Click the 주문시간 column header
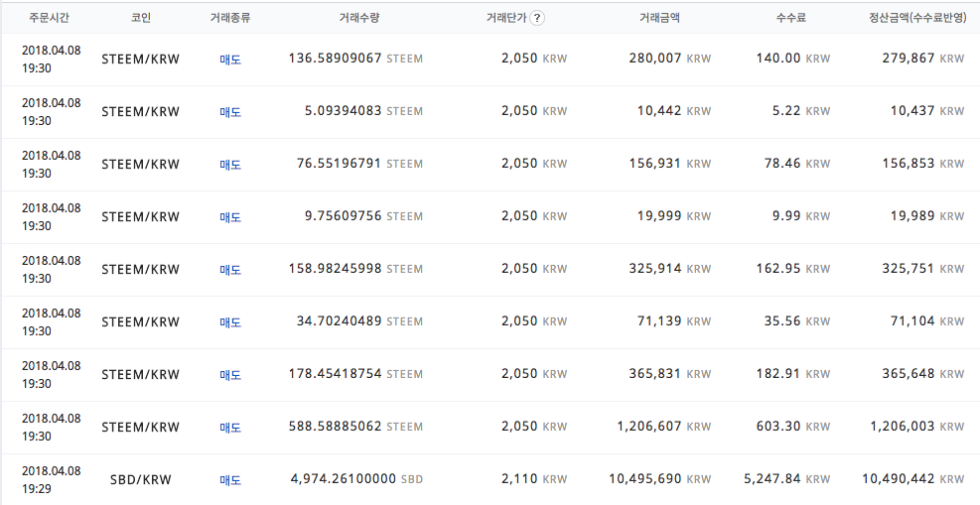The image size is (980, 505). 49,18
